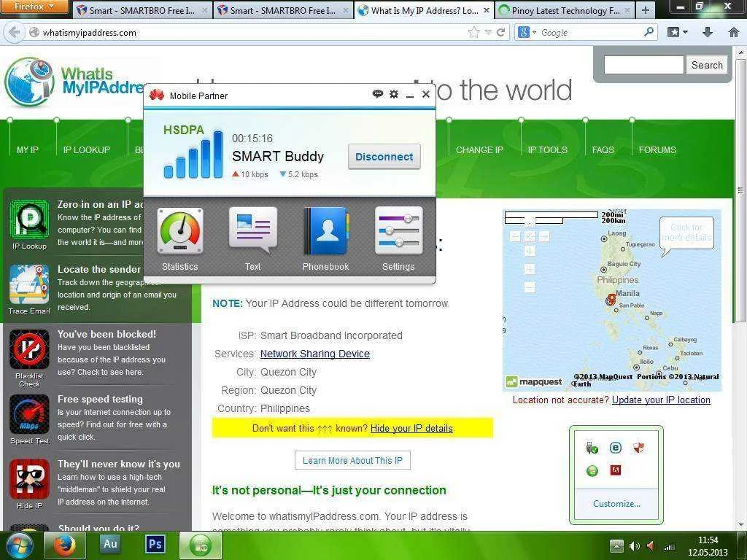Open the Firefox menu button dropdown
747x560 pixels.
(x=34, y=7)
